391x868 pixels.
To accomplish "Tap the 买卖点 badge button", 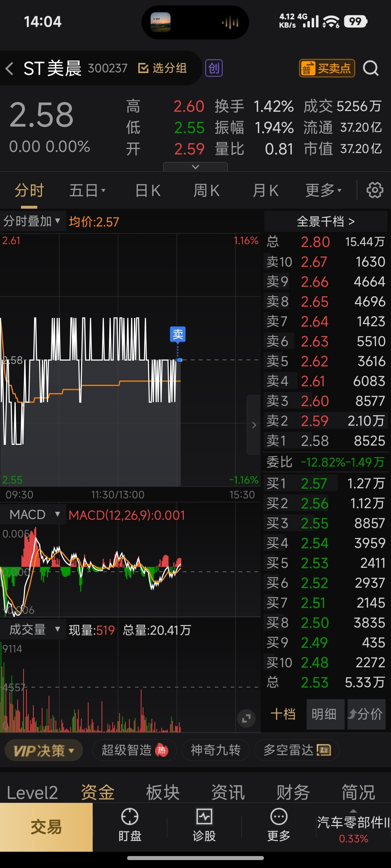I will point(327,68).
